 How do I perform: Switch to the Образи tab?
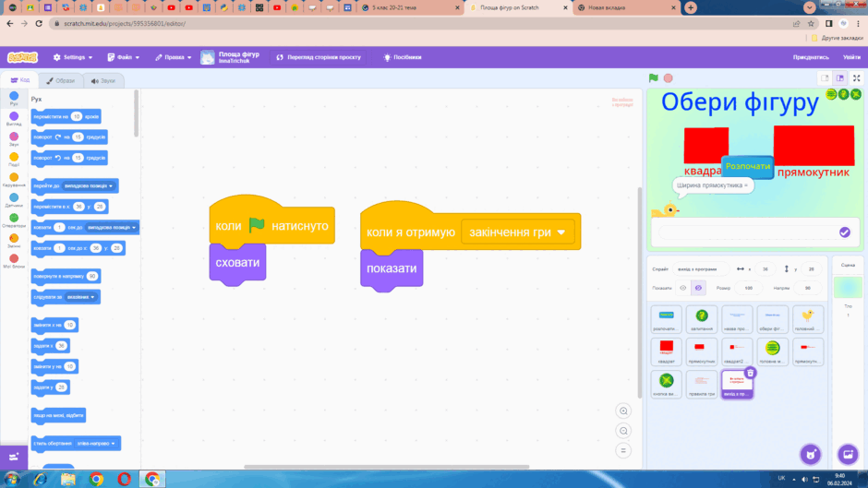click(60, 81)
